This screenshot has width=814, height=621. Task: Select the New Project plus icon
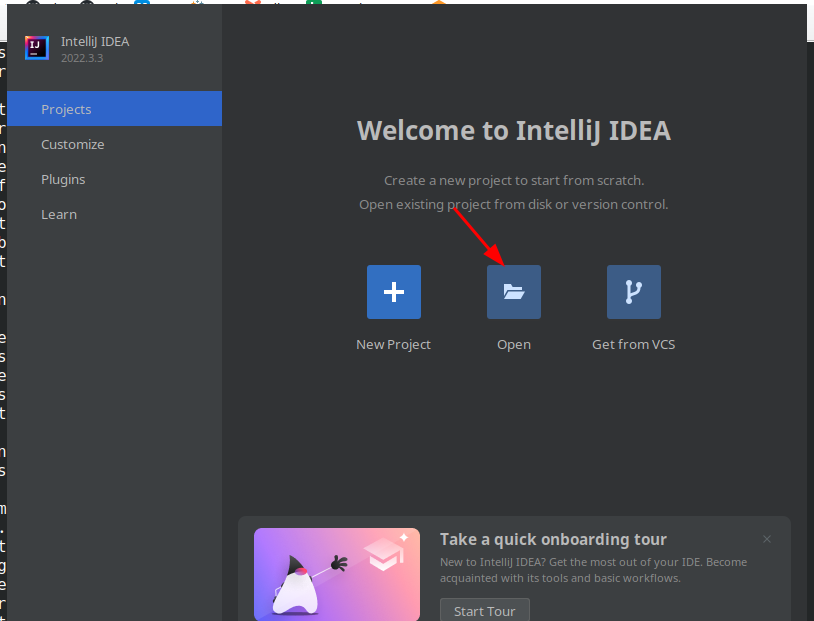click(x=393, y=292)
